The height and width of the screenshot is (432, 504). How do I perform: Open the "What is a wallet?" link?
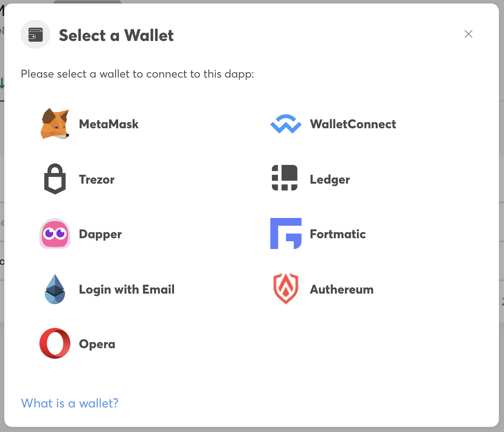point(69,403)
